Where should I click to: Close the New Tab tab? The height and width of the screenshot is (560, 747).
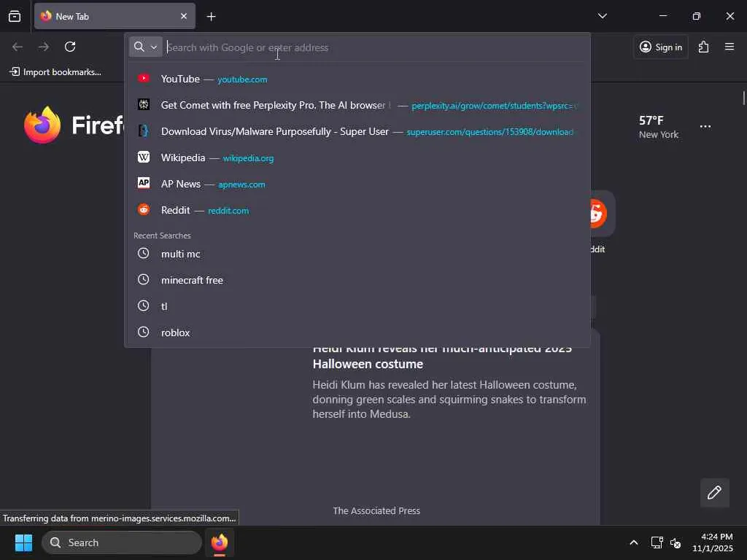(x=183, y=16)
